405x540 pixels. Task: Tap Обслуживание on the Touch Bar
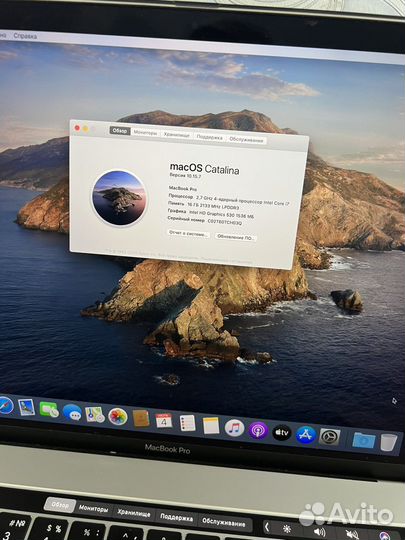224,522
